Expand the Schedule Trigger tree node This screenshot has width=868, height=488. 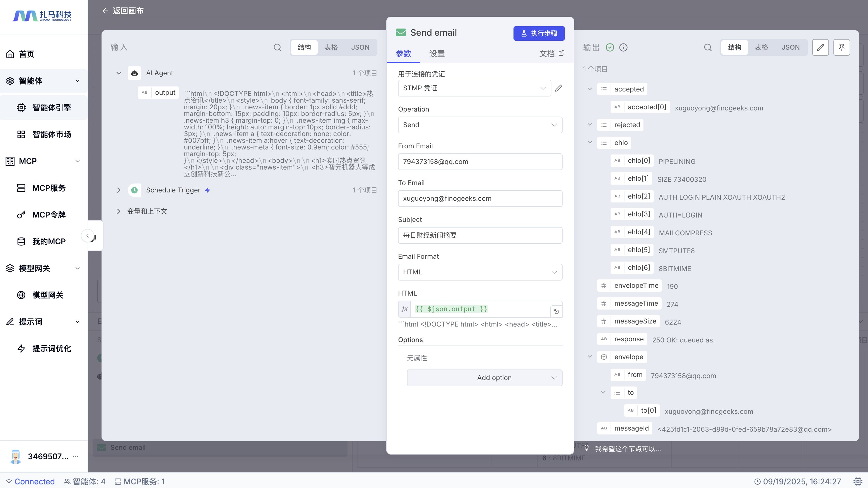pyautogui.click(x=119, y=190)
